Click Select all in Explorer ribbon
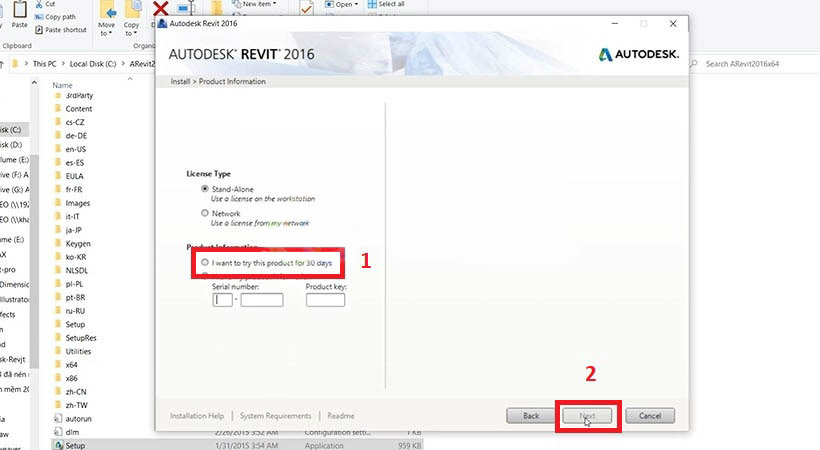Viewport: 820px width, 450px height. click(x=386, y=4)
